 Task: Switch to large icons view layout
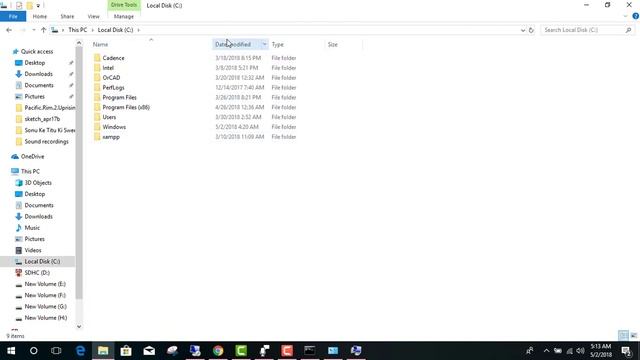point(633,336)
